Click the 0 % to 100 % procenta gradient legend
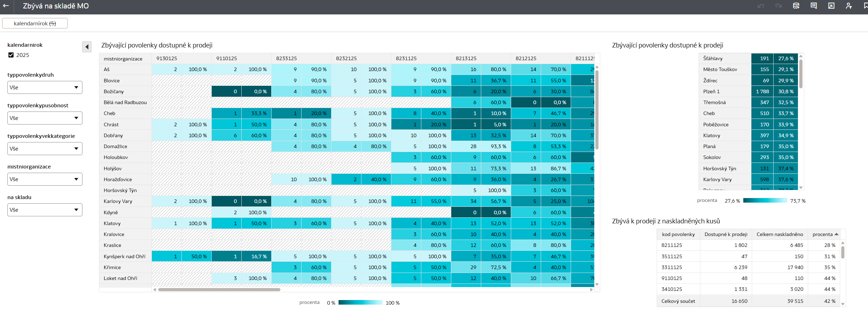868x312 pixels. tap(360, 303)
